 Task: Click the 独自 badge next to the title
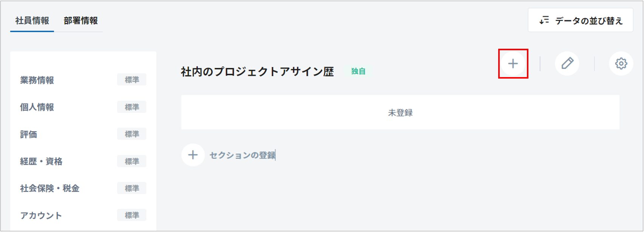358,71
